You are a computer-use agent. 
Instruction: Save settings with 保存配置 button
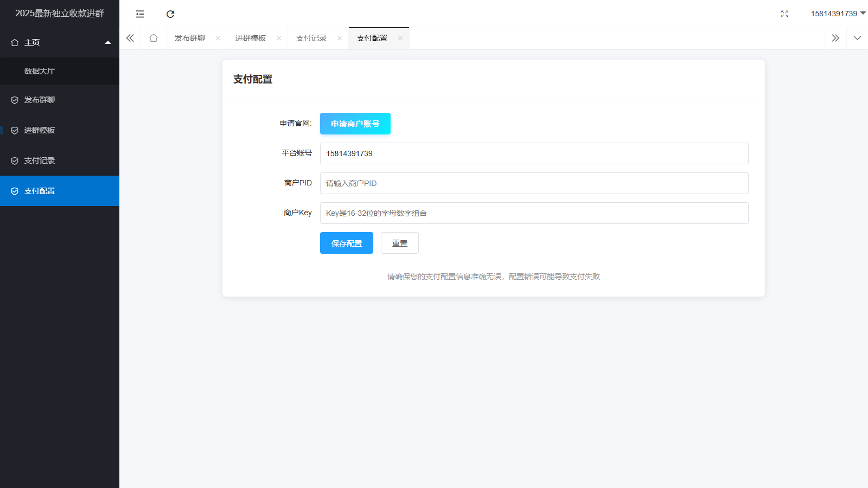347,243
